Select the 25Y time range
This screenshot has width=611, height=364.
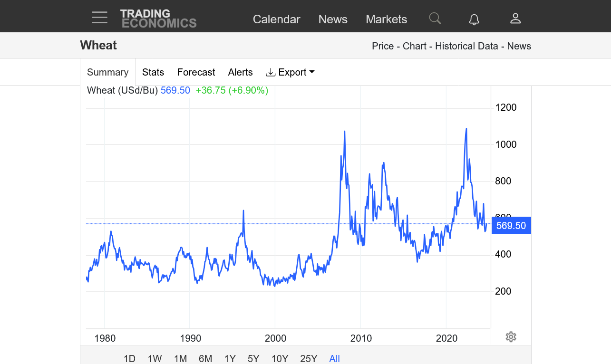(309, 358)
